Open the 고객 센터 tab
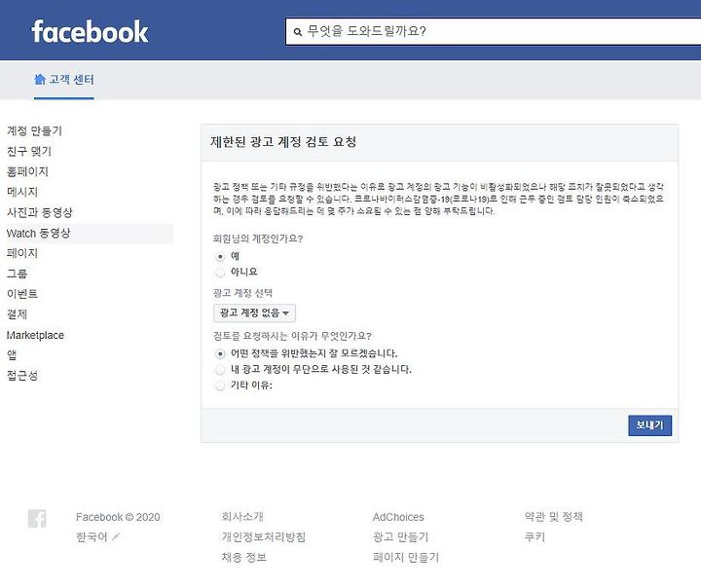Viewport: 701px width, 588px height. 64,80
